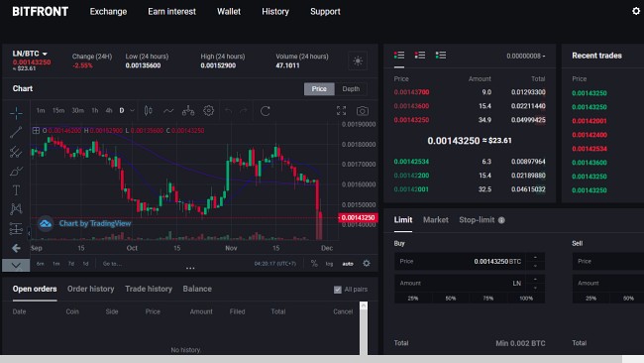Image resolution: width=644 pixels, height=363 pixels.
Task: Select the pattern drawing tool
Action: tap(16, 209)
